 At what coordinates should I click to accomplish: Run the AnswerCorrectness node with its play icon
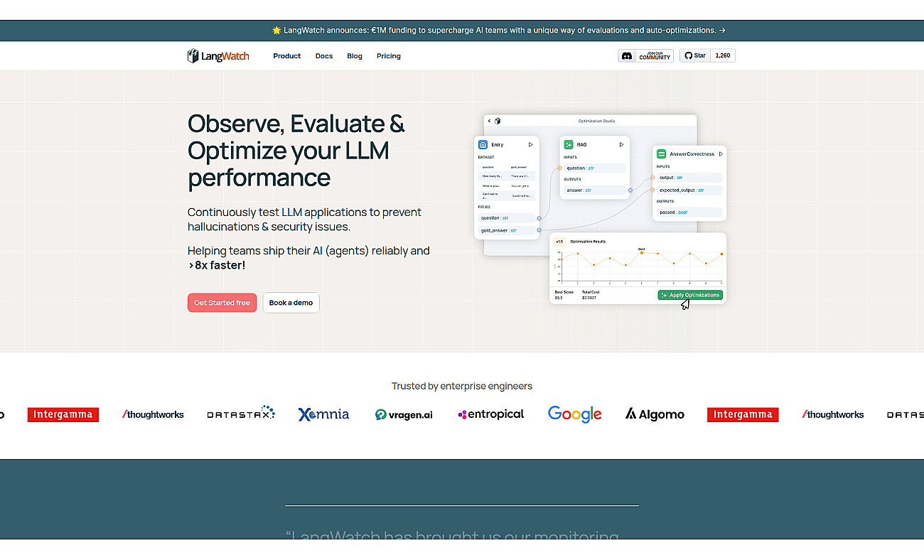721,154
